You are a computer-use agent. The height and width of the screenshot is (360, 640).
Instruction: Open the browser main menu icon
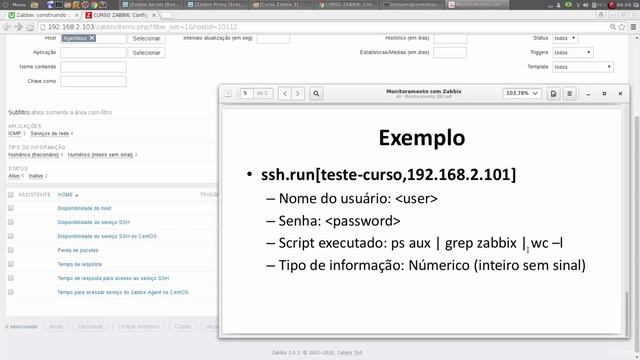tap(633, 27)
